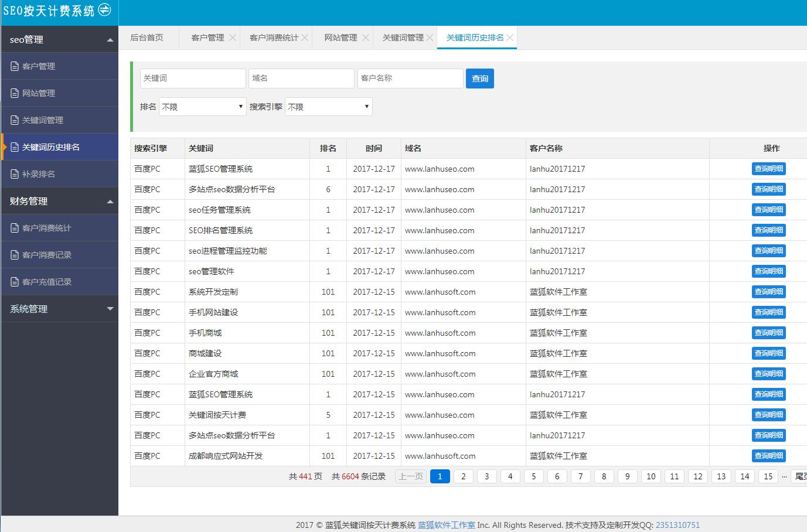
Task: Click the 客户名称 search input field
Action: coord(410,78)
